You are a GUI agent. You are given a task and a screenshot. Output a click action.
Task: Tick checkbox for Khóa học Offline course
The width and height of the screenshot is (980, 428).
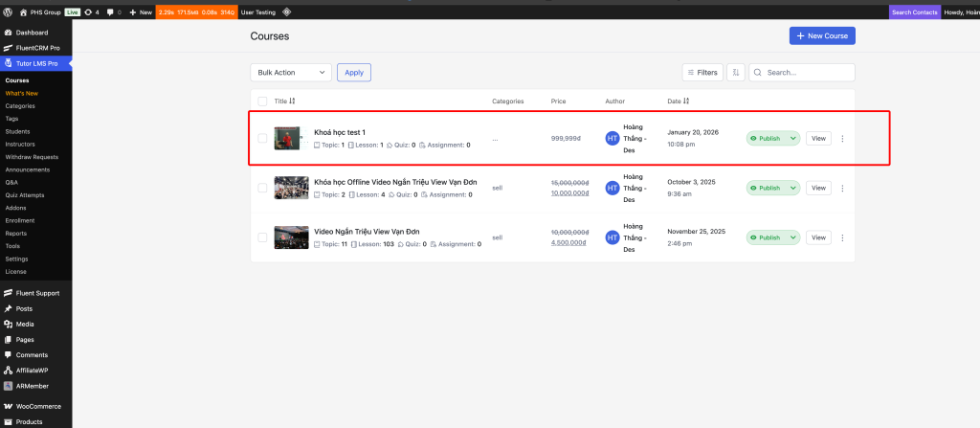[262, 188]
